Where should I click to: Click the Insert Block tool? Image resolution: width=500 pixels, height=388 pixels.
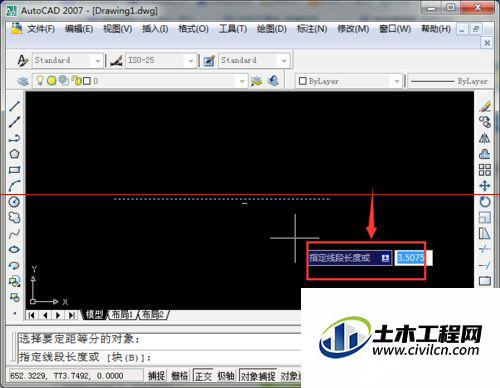tap(14, 281)
